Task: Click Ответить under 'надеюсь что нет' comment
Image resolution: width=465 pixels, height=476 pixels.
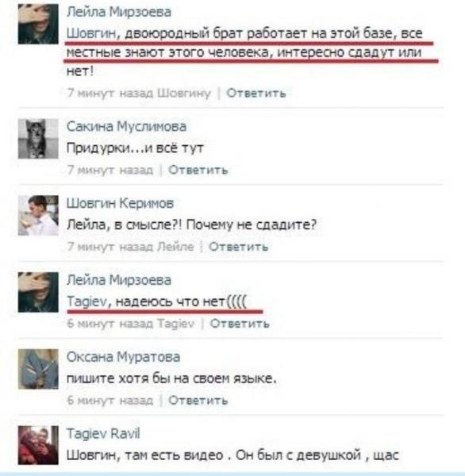Action: coord(240,324)
